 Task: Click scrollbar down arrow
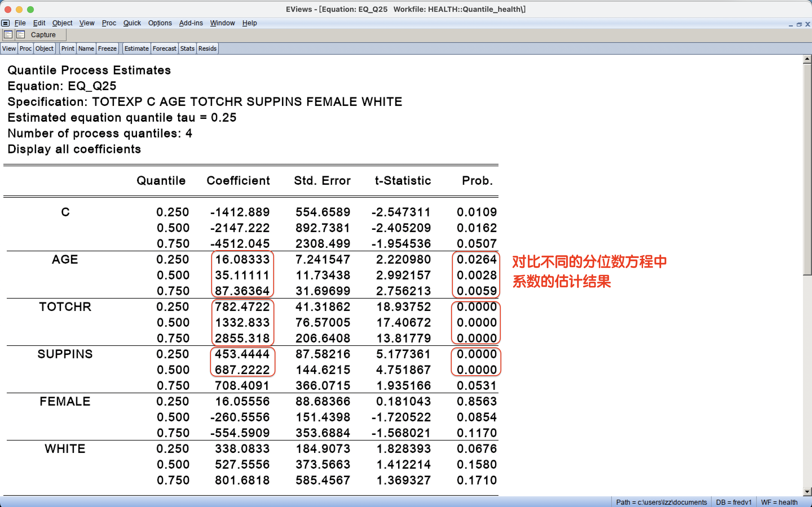pyautogui.click(x=807, y=492)
